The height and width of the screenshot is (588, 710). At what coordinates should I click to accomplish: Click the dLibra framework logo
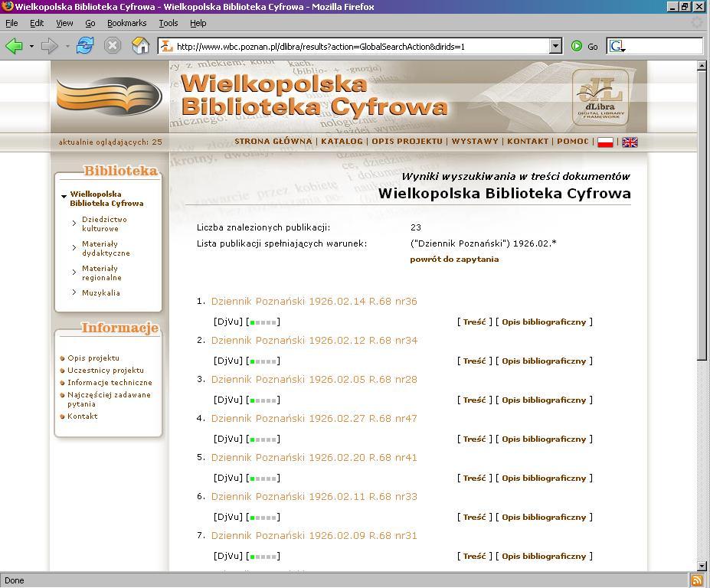600,97
